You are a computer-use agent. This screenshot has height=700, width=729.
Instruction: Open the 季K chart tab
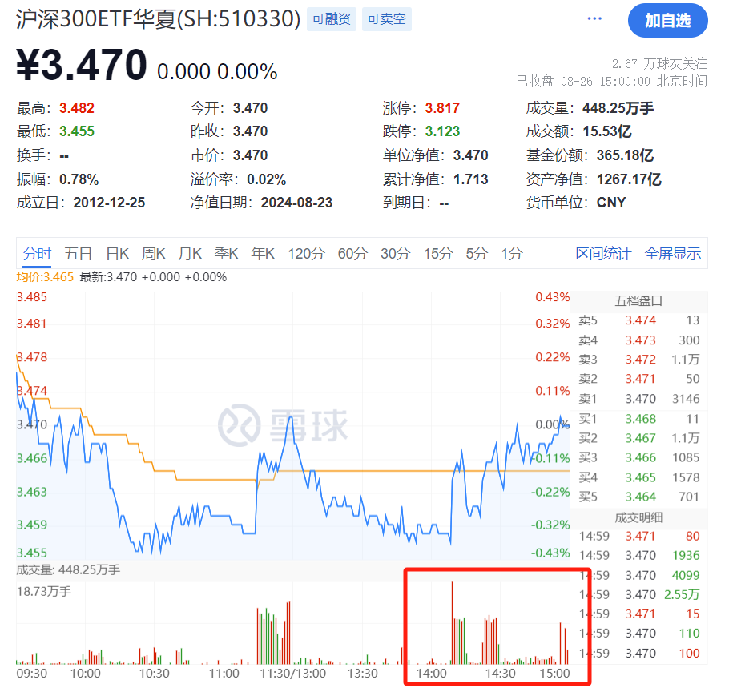226,254
